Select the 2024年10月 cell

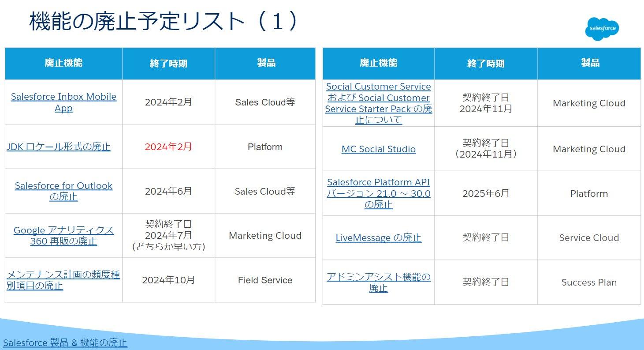coord(168,280)
